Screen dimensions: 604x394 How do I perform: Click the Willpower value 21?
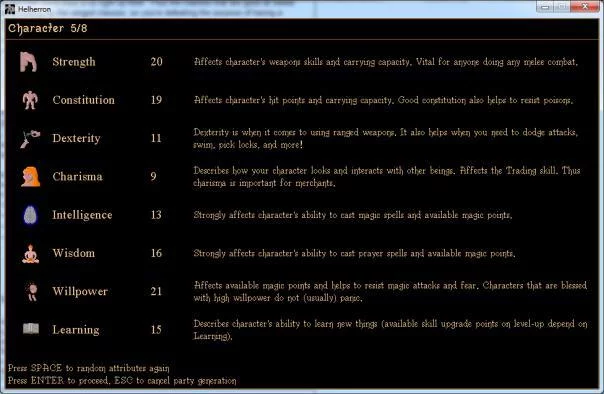point(156,291)
